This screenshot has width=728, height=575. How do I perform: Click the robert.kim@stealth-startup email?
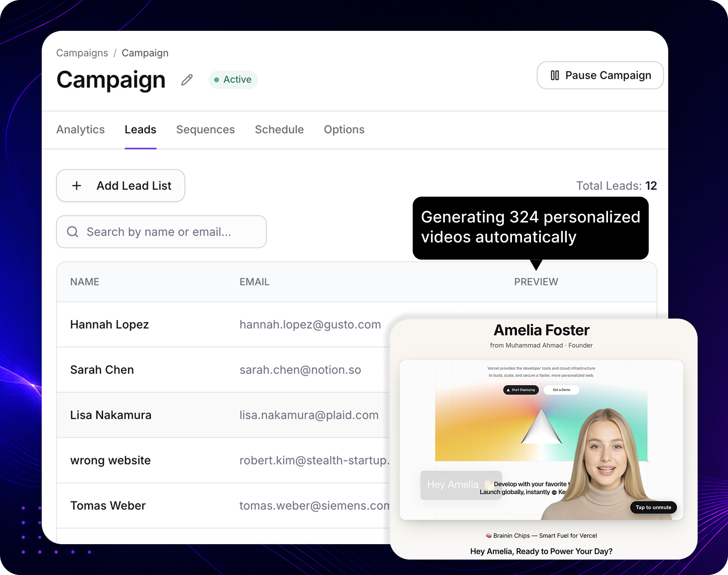pyautogui.click(x=314, y=460)
